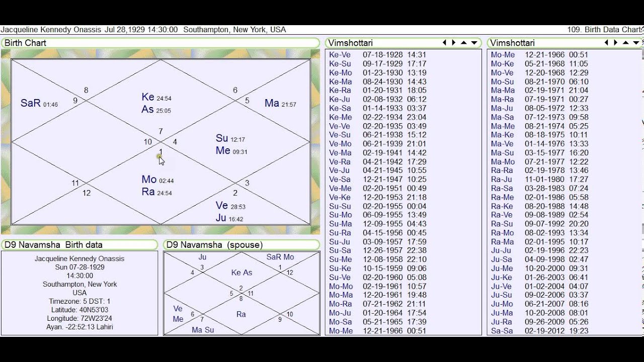Select the Su-Ra 04-15-1956 dasha row
The width and height of the screenshot is (644, 362).
click(378, 233)
